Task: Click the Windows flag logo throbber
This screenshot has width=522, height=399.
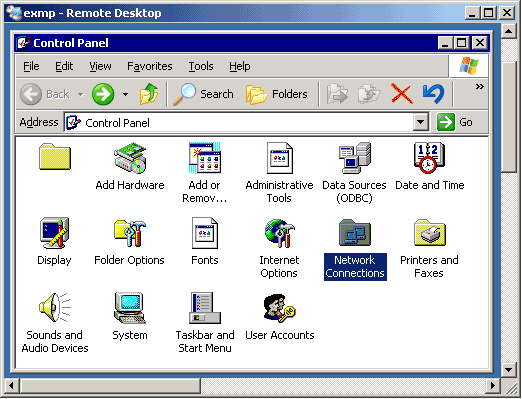Action: pyautogui.click(x=469, y=65)
